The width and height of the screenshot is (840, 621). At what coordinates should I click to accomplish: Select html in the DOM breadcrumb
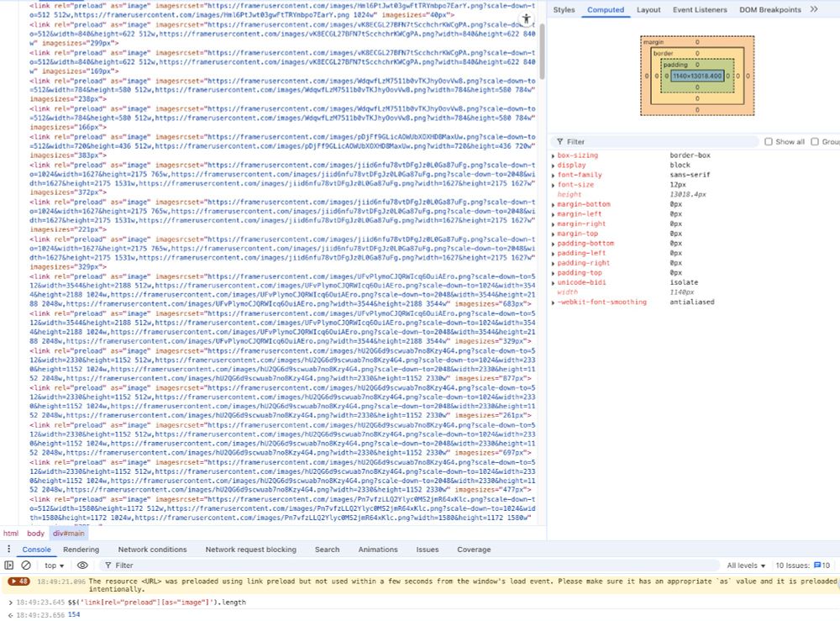(11, 533)
